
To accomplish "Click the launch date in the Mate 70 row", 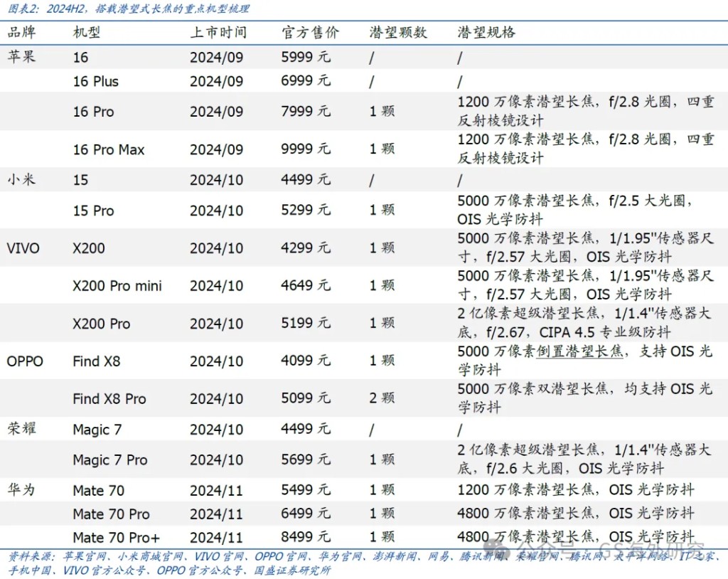I will pyautogui.click(x=216, y=490).
